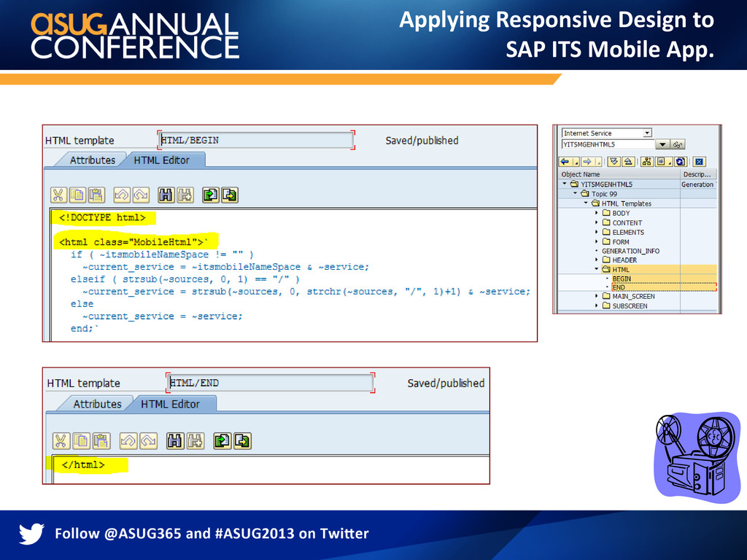The height and width of the screenshot is (560, 747).
Task: Expand the HEADER folder
Action: tap(597, 260)
